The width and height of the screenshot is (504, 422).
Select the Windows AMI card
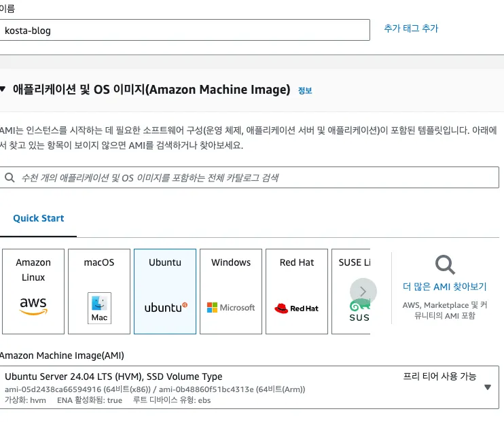tap(231, 292)
